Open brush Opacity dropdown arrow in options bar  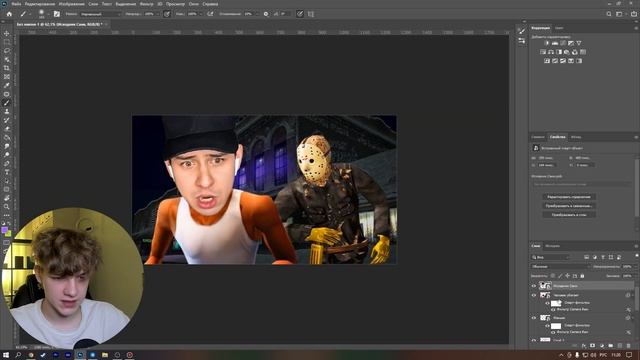pyautogui.click(x=158, y=14)
